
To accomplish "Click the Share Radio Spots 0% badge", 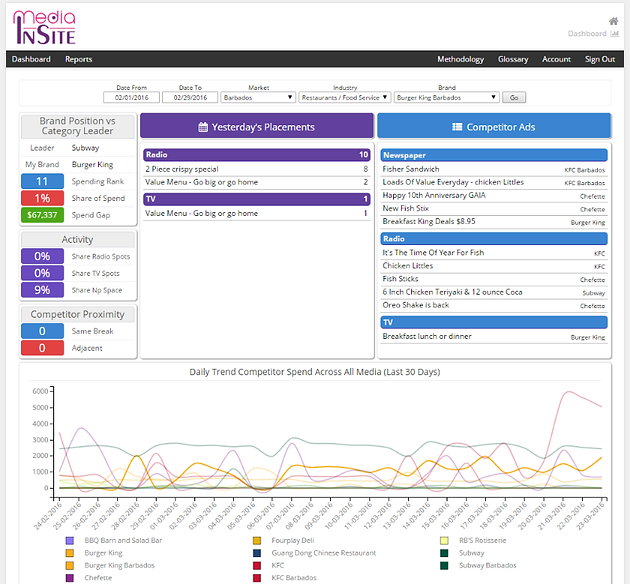I will (42, 256).
